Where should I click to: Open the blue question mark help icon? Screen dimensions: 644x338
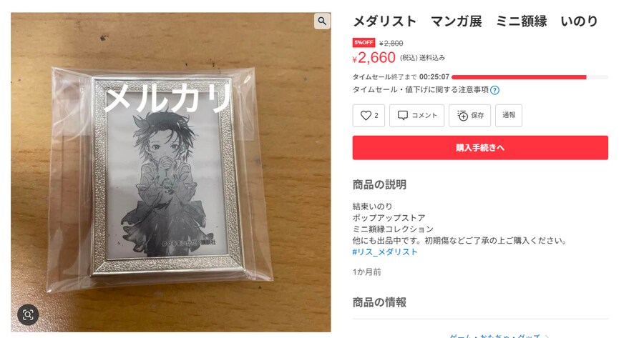tap(495, 90)
